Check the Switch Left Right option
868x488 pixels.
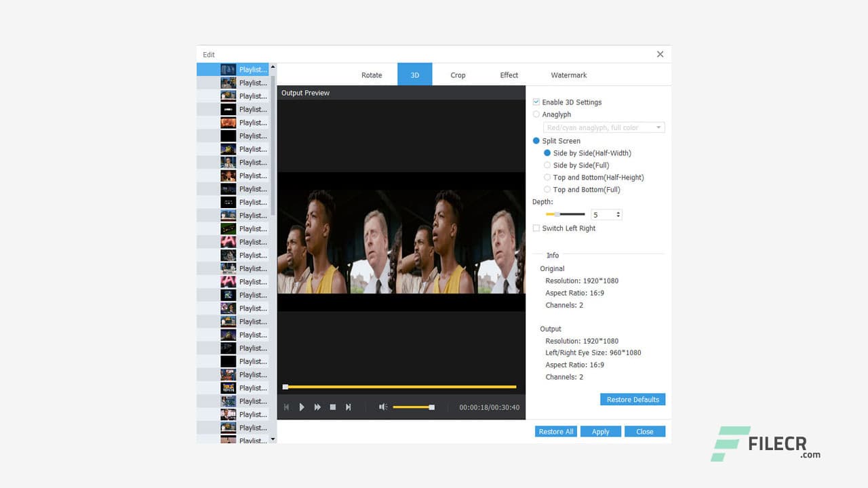click(536, 228)
